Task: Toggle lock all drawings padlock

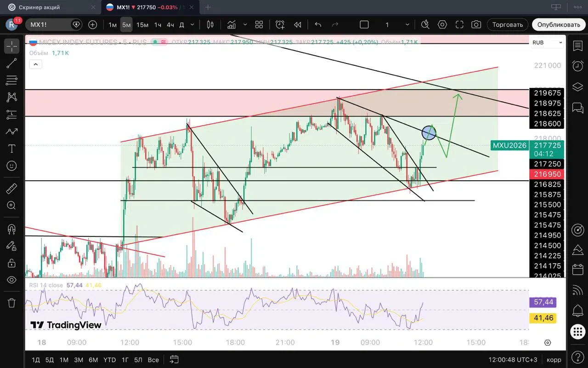Action: coord(11,263)
